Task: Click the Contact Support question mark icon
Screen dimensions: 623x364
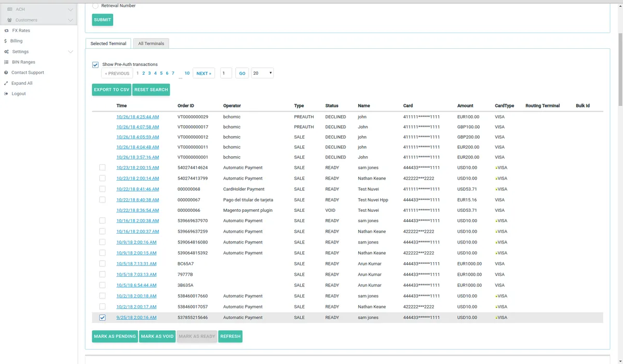Action: coord(6,73)
